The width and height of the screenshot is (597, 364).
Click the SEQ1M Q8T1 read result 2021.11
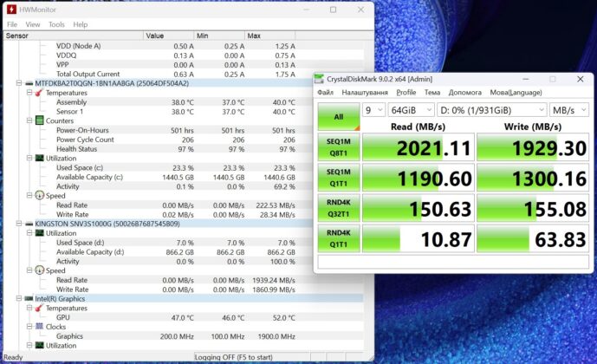[418, 147]
